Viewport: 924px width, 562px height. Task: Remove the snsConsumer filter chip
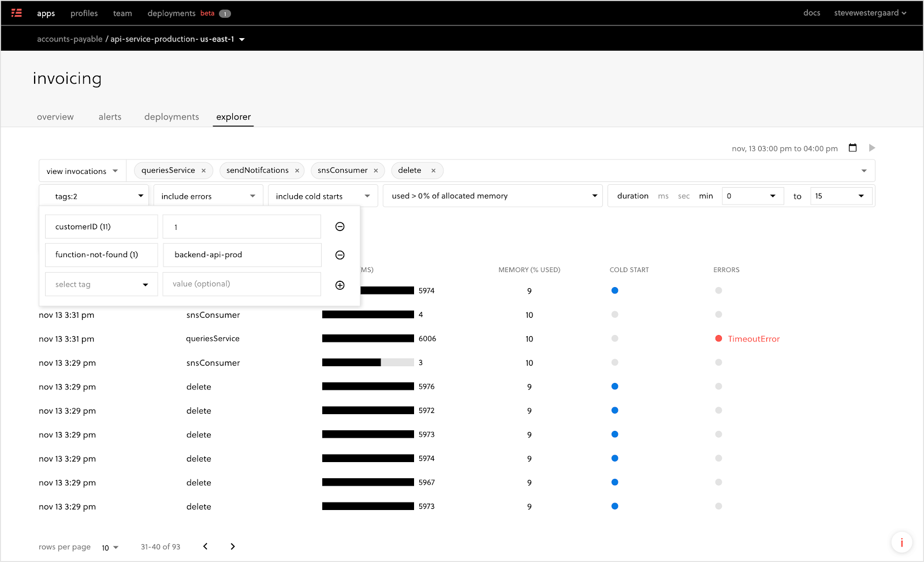point(376,170)
